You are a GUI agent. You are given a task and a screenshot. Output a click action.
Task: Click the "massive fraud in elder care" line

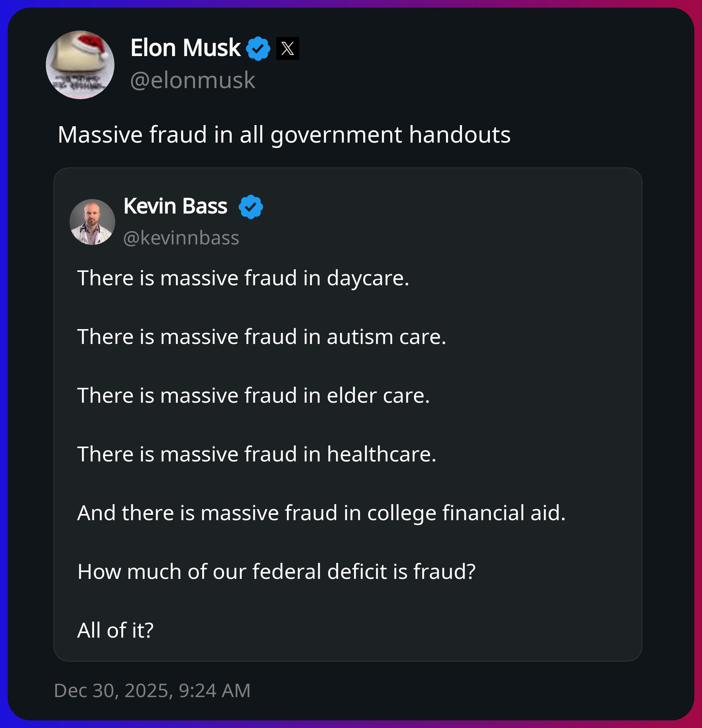point(253,395)
